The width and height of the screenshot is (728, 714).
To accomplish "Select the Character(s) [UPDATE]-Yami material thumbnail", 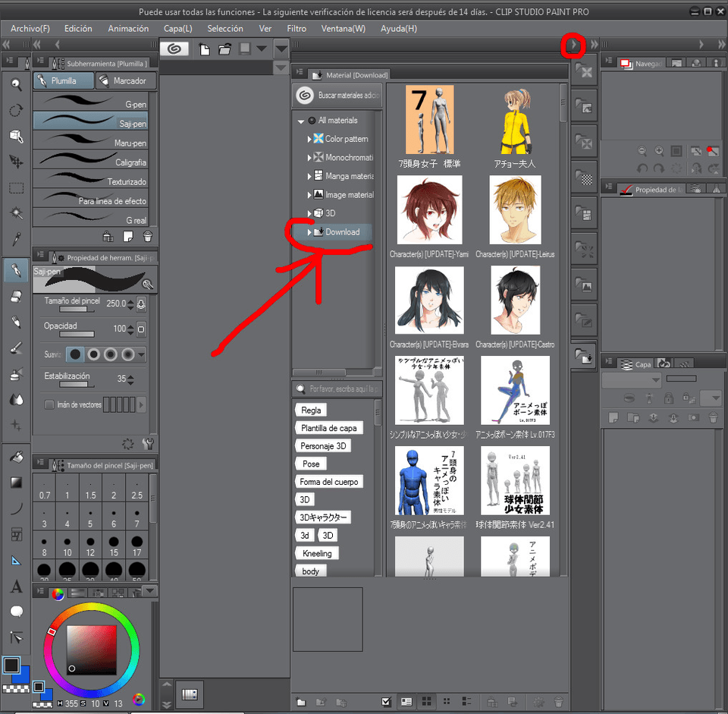I will pos(429,210).
